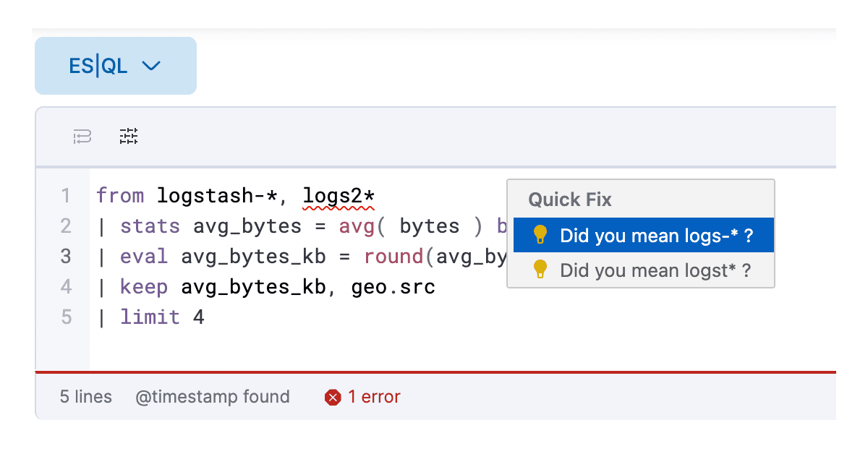Open the query settings sliders icon
The image size is (868, 454).
pos(128,136)
